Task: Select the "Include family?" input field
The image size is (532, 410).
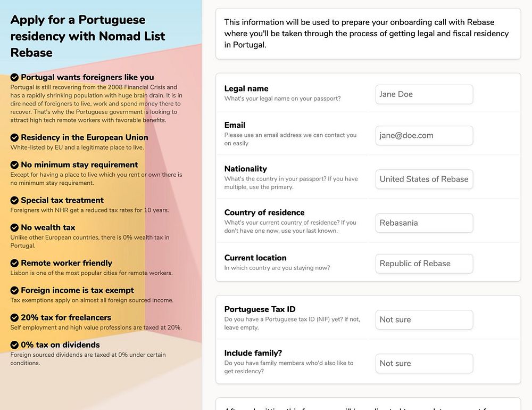Action: [424, 363]
